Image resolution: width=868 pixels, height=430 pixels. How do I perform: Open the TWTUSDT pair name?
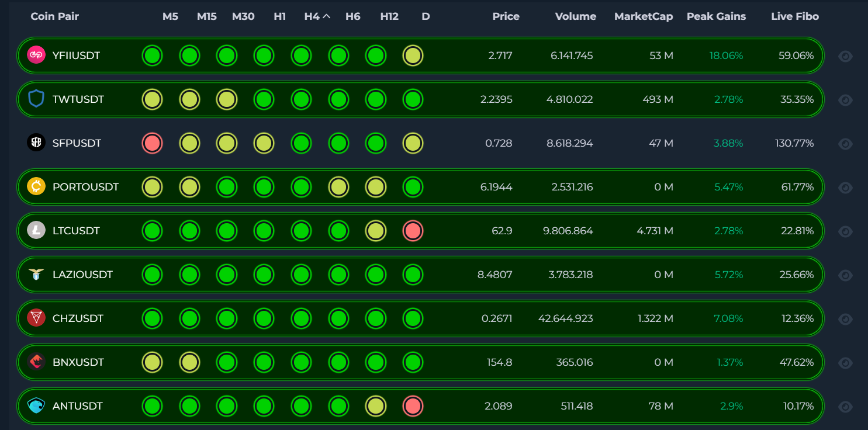point(78,99)
